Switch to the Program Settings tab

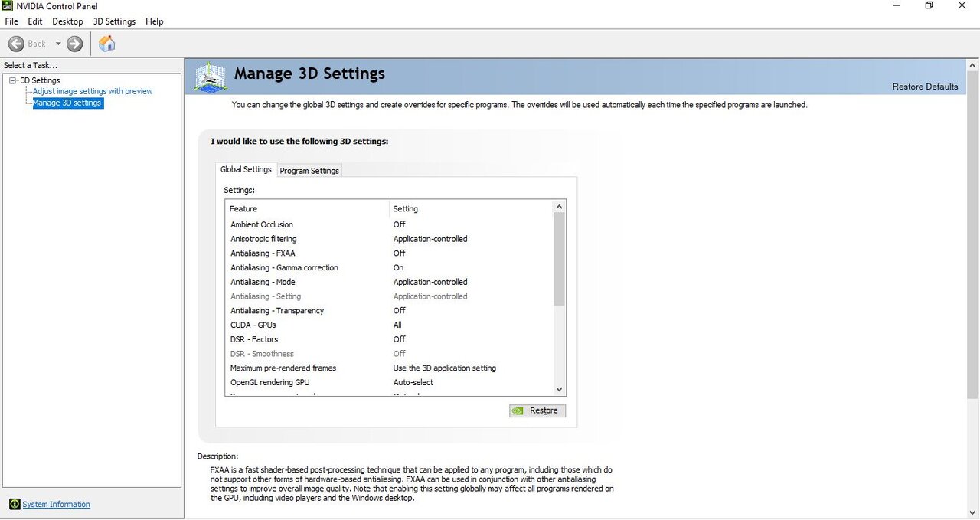(309, 170)
